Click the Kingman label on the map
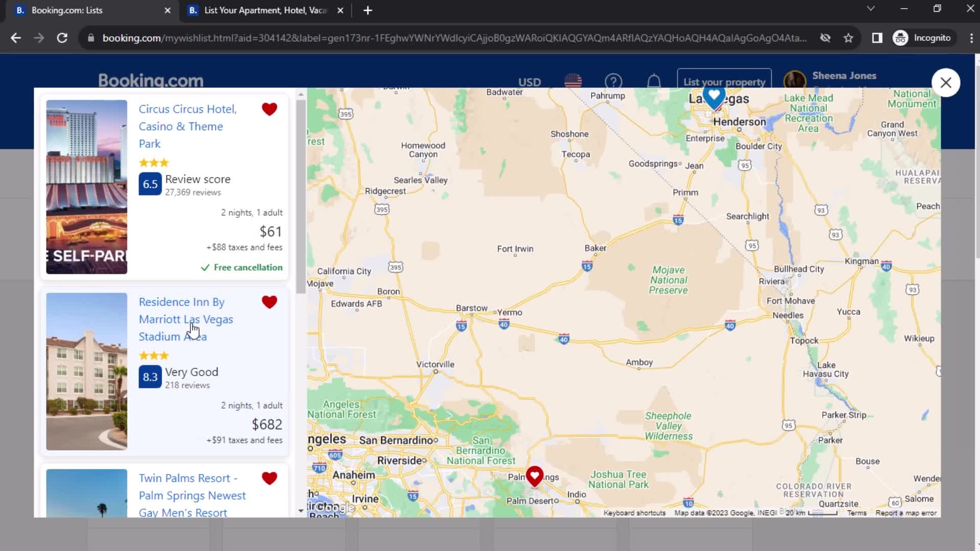 pyautogui.click(x=862, y=261)
